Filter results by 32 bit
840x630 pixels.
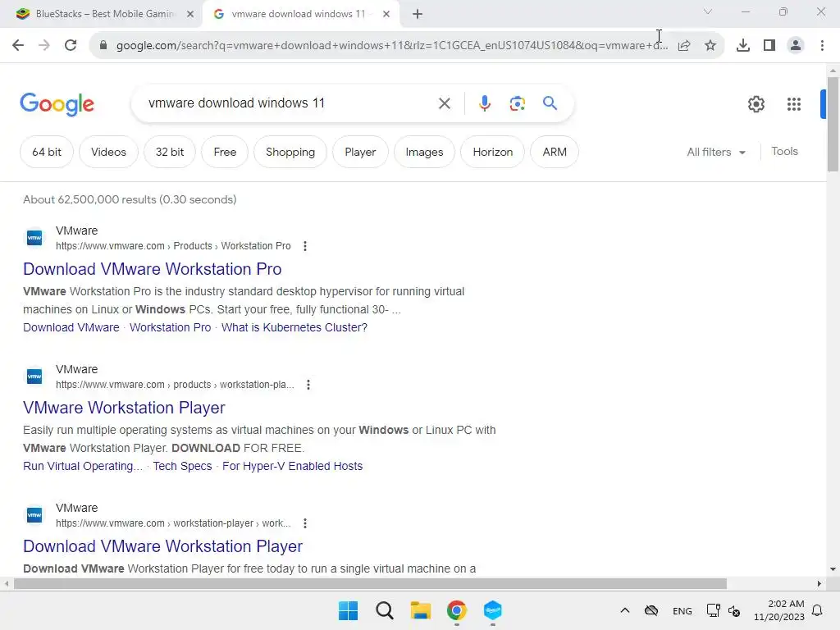[x=169, y=152]
